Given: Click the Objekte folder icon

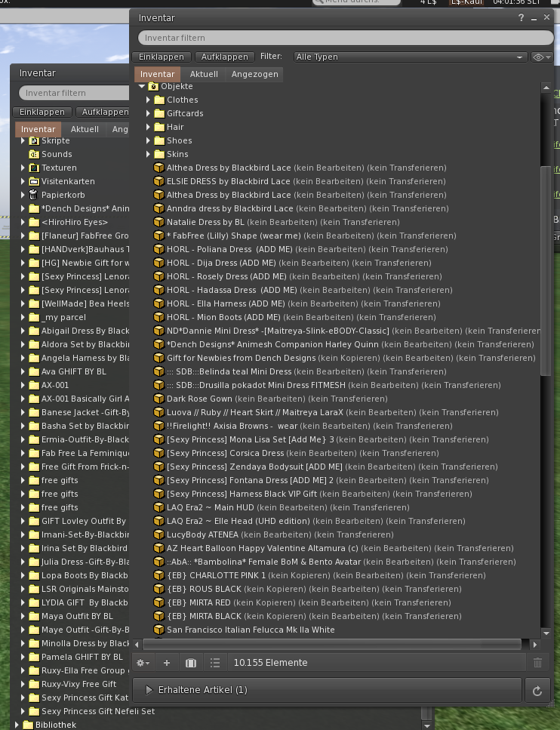Looking at the screenshot, I should tap(153, 86).
